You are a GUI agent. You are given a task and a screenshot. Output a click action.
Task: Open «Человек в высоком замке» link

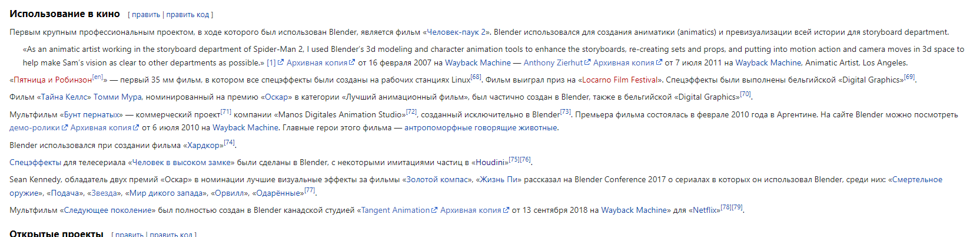tap(181, 162)
